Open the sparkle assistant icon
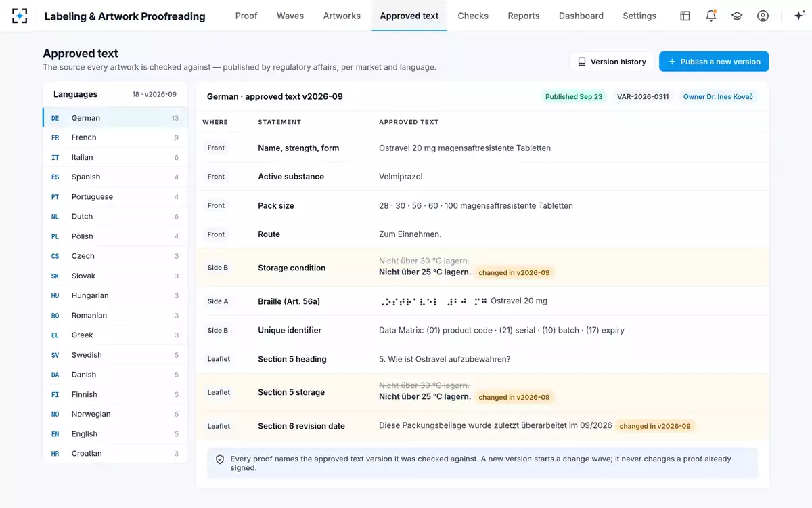The height and width of the screenshot is (508, 812). click(799, 16)
